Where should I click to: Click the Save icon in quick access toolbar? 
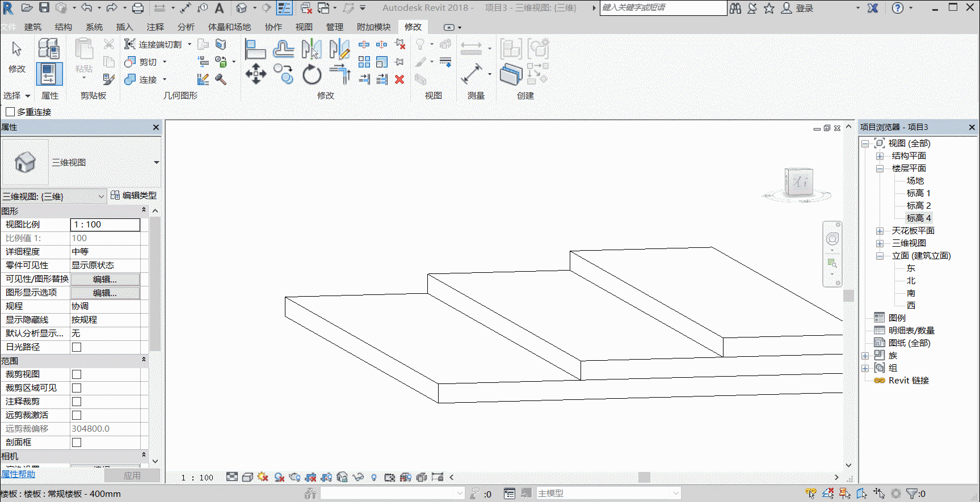point(44,8)
